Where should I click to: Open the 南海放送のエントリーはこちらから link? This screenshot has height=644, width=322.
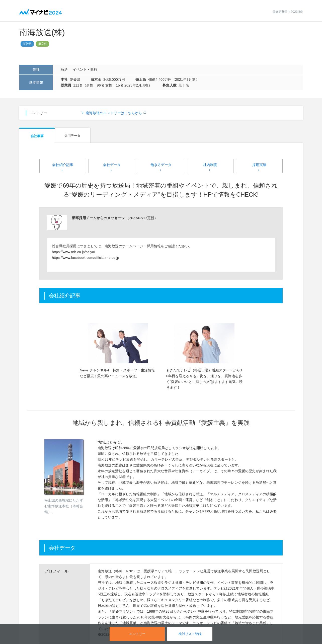114,113
